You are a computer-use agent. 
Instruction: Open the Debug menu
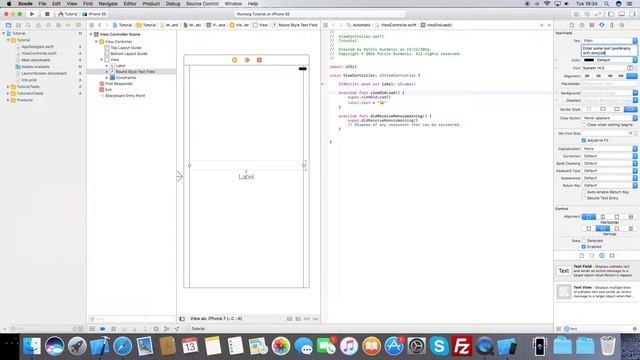tap(173, 4)
